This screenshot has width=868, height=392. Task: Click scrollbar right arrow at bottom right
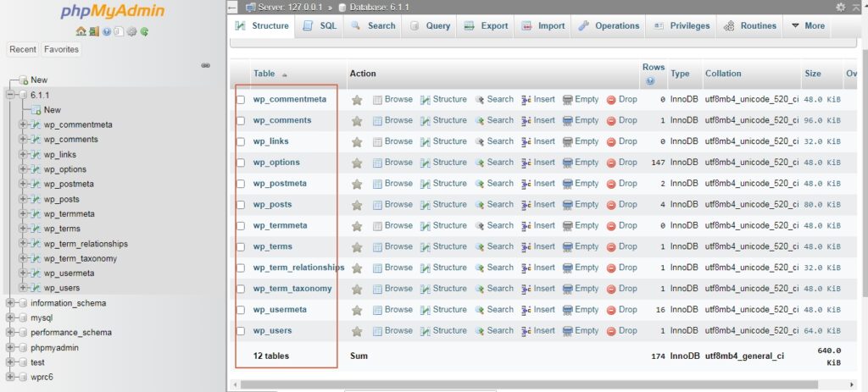(852, 385)
